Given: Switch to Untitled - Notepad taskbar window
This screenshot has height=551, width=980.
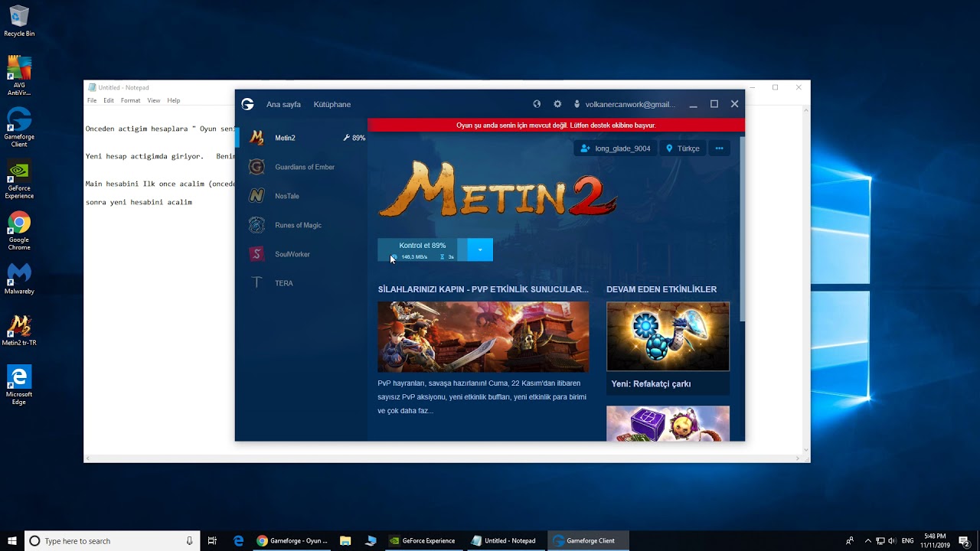Looking at the screenshot, I should [505, 540].
